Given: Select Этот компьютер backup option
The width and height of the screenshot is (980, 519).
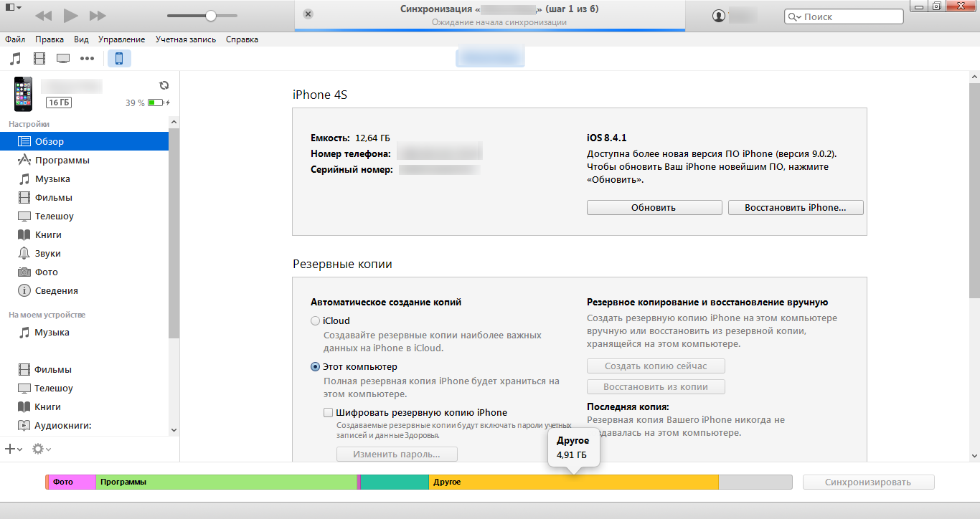Looking at the screenshot, I should [316, 366].
